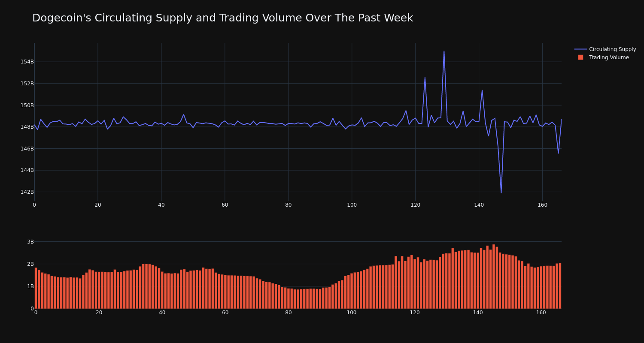
Task: Toggle the Circulating Supply legend entry
Action: (605, 49)
